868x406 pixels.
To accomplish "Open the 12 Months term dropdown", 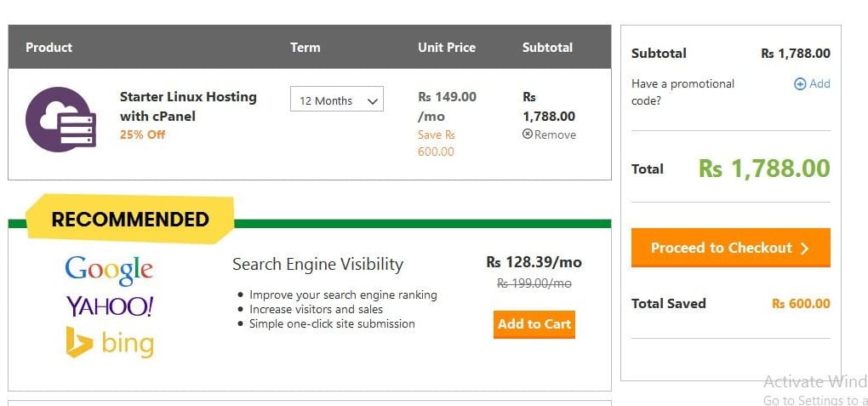I will (x=337, y=100).
